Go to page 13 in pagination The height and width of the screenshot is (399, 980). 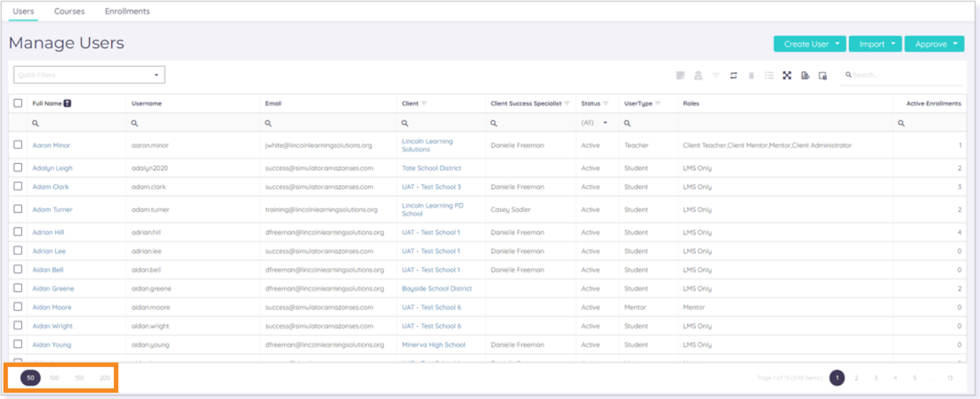pyautogui.click(x=950, y=378)
